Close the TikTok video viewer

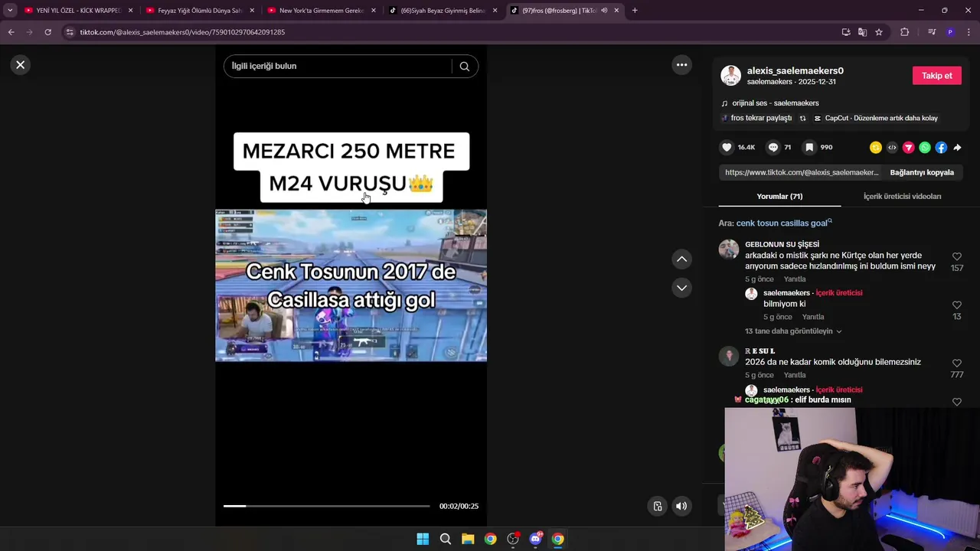[21, 65]
